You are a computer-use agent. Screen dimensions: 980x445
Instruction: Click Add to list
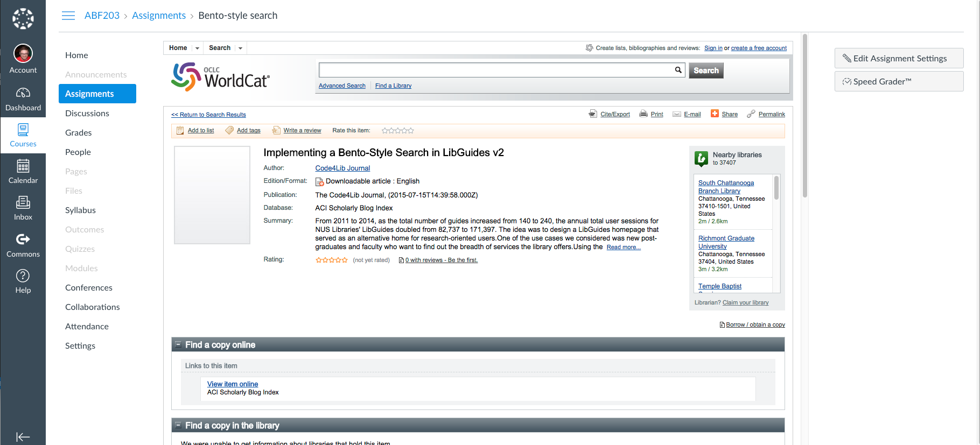click(x=201, y=130)
